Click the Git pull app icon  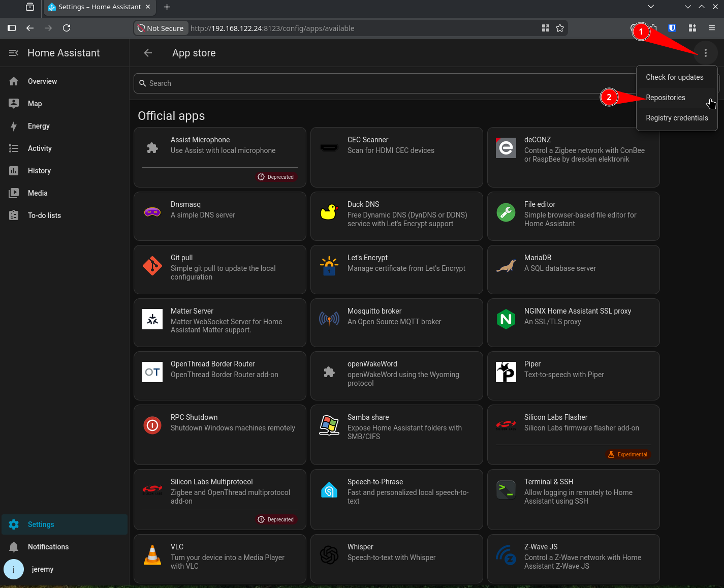152,266
